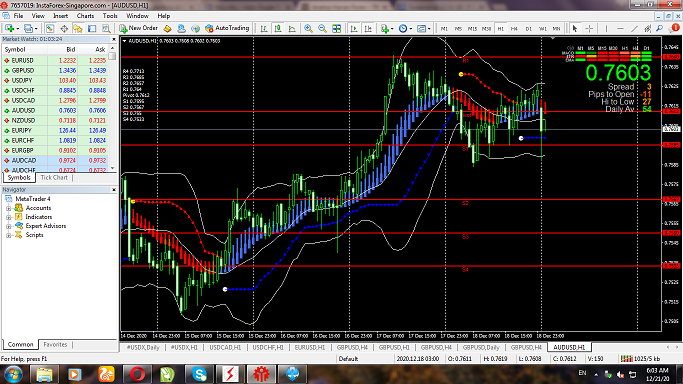Open the Indicators list toolbar icon
The height and width of the screenshot is (384, 683).
[384, 28]
